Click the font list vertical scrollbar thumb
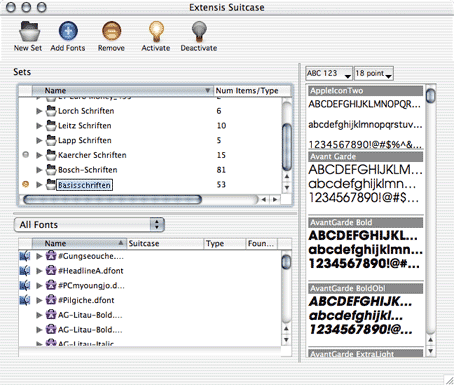 pyautogui.click(x=286, y=262)
